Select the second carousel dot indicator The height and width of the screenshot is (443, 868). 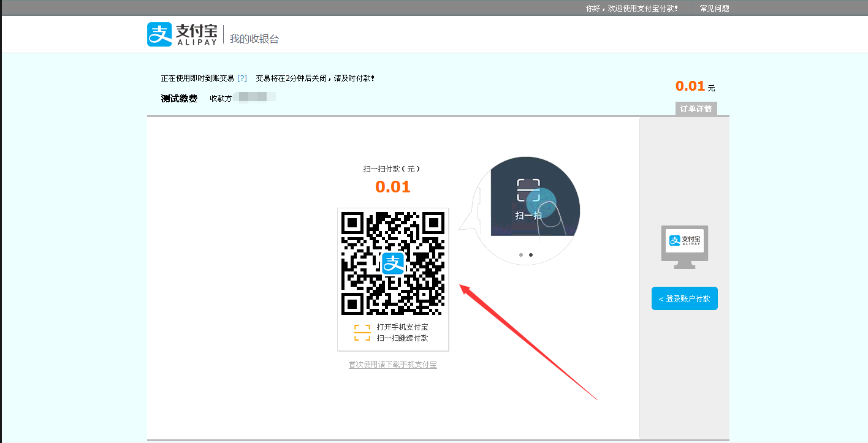(531, 254)
